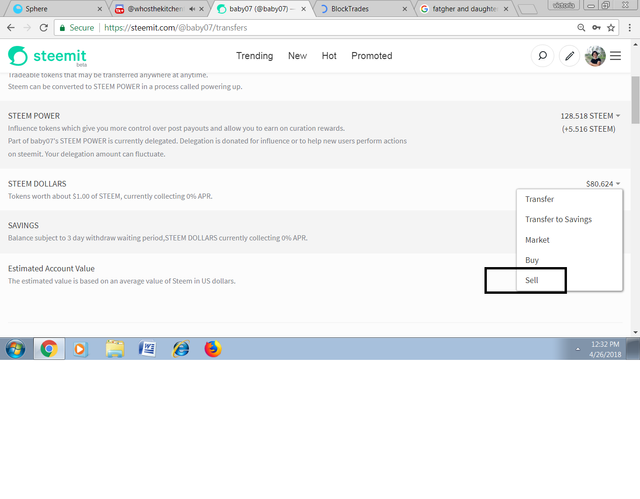Viewport: 640px width, 499px height.
Task: Open the Promoted posts page
Action: pos(372,56)
